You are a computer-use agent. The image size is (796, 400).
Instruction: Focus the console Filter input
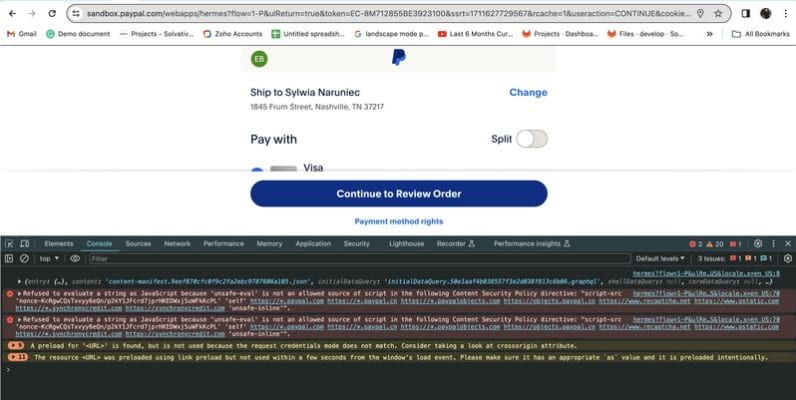[359, 258]
